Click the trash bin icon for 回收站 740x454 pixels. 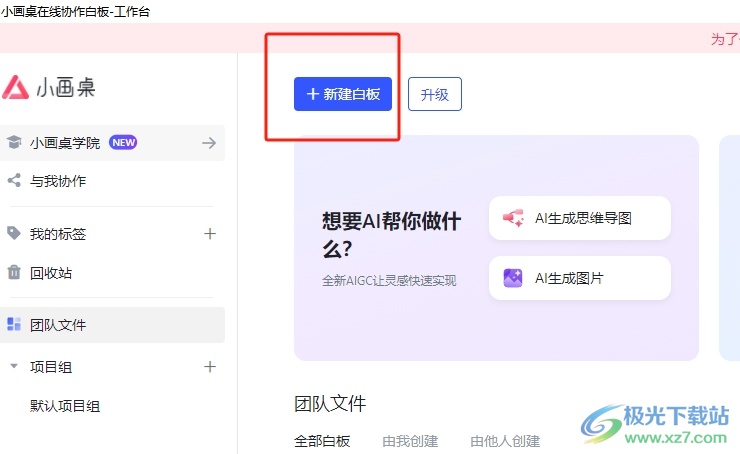pyautogui.click(x=14, y=272)
